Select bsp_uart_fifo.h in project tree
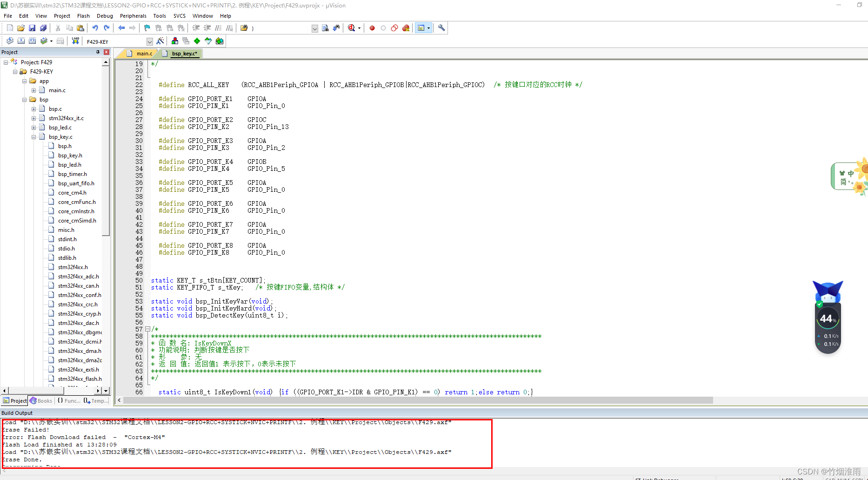This screenshot has height=480, width=868. [76, 183]
